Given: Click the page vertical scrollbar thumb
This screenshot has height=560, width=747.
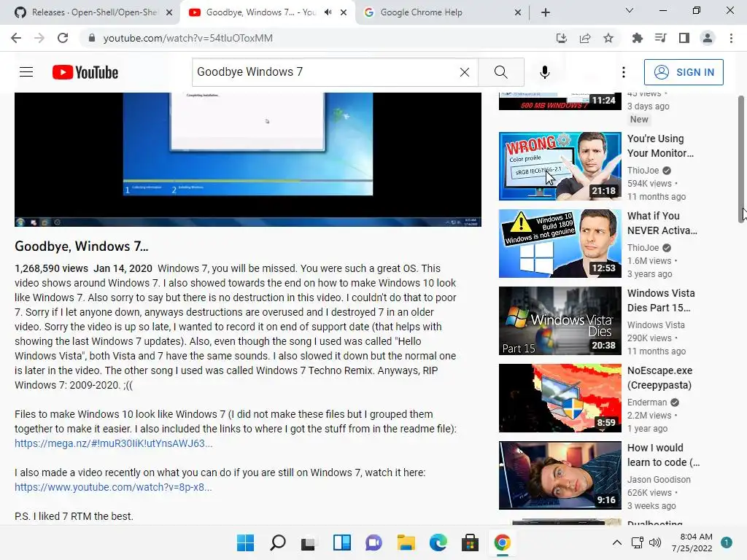Looking at the screenshot, I should point(741,159).
